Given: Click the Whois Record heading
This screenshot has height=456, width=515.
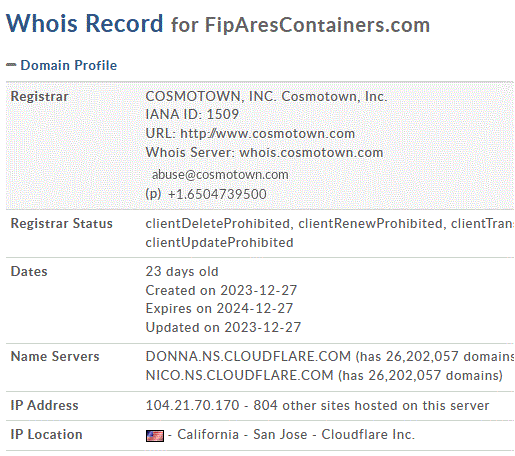Looking at the screenshot, I should click(85, 24).
